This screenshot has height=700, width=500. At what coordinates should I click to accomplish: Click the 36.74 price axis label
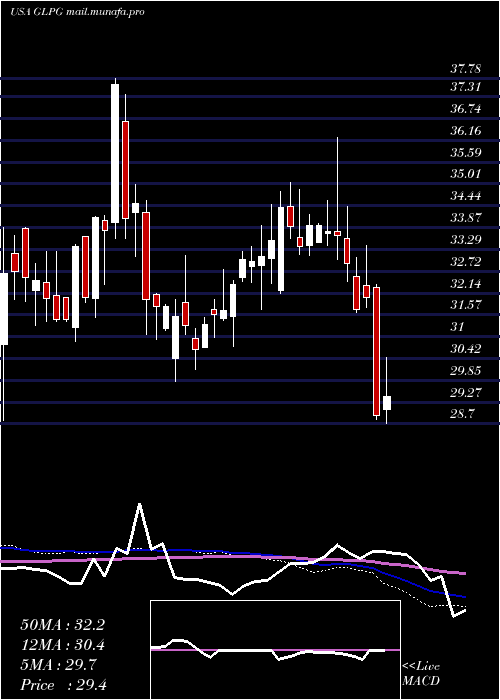pyautogui.click(x=465, y=109)
